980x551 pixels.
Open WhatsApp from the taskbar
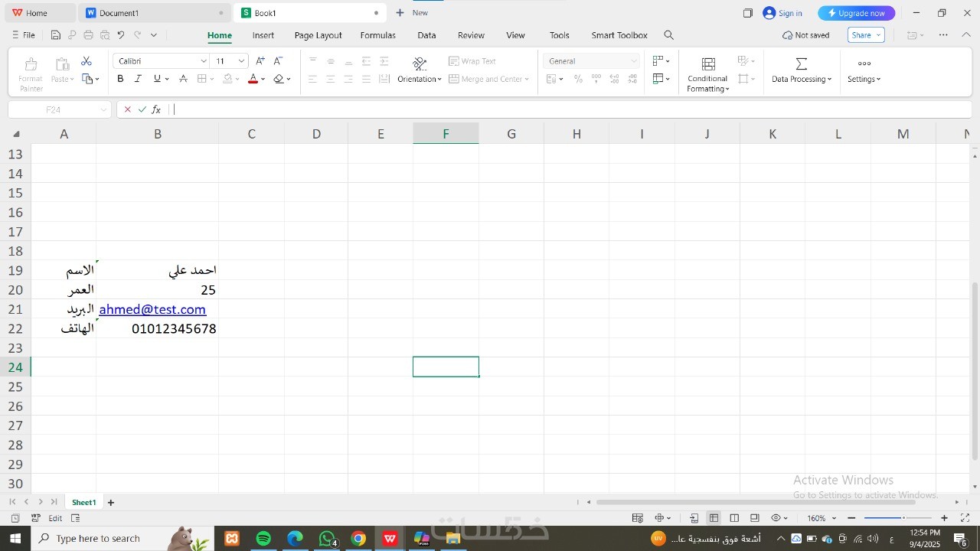[327, 539]
